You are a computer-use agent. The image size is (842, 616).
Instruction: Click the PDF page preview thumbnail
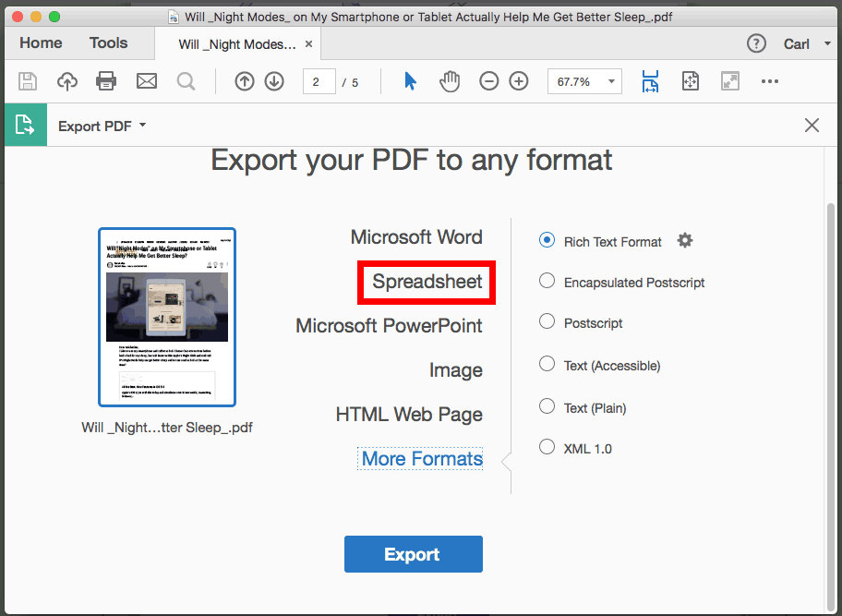coord(167,318)
